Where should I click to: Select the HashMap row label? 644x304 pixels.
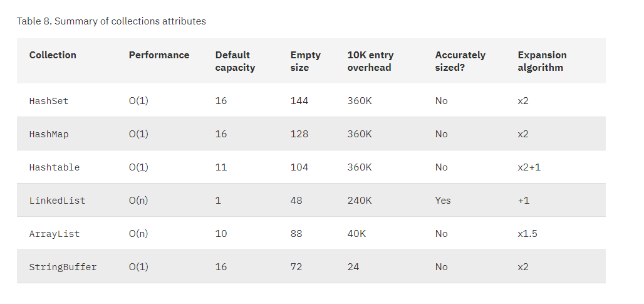(49, 134)
